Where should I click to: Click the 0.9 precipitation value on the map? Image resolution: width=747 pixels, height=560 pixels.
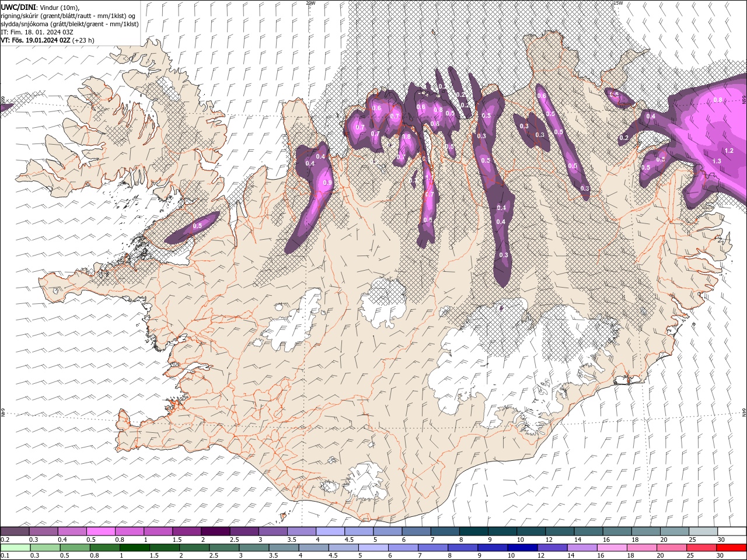(x=327, y=183)
